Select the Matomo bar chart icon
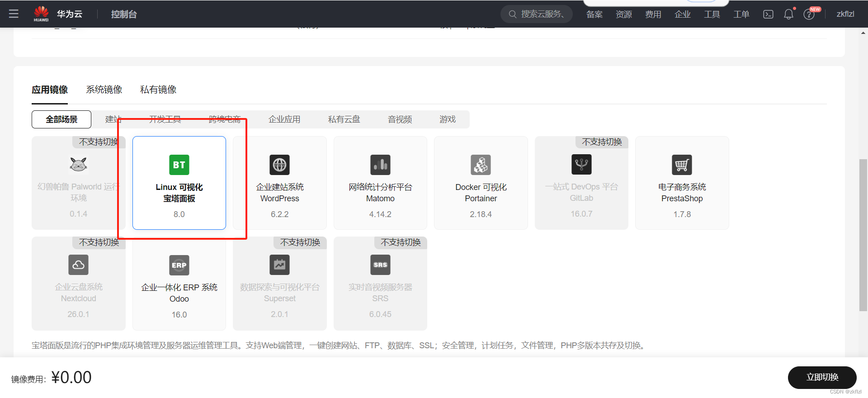 (380, 165)
